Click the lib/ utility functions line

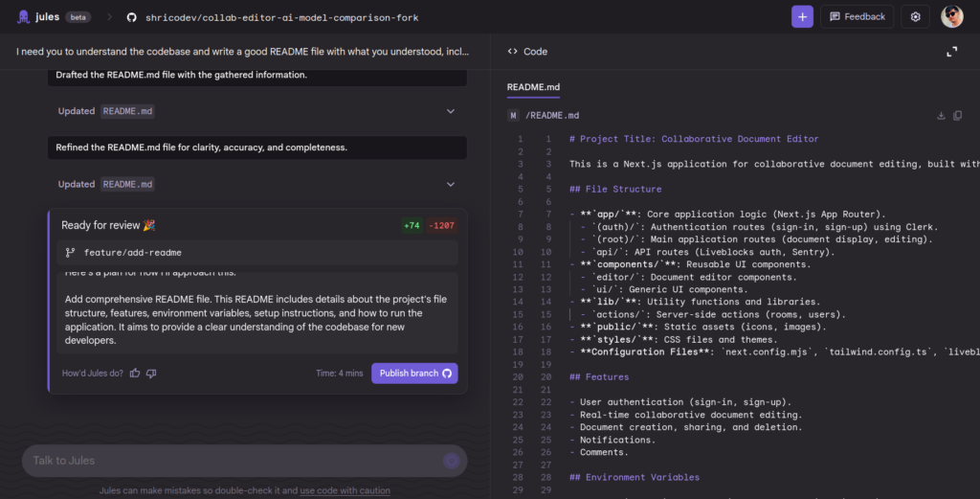(x=695, y=302)
